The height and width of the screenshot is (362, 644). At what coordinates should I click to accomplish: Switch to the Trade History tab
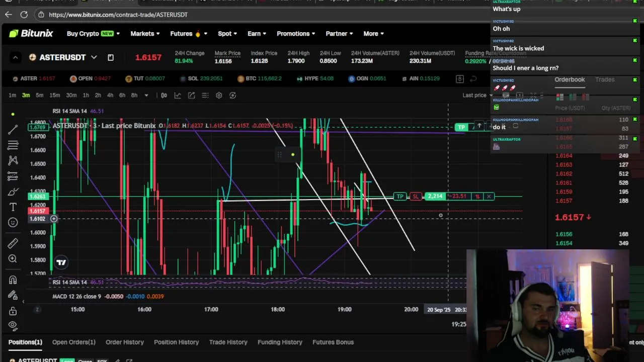click(x=228, y=342)
